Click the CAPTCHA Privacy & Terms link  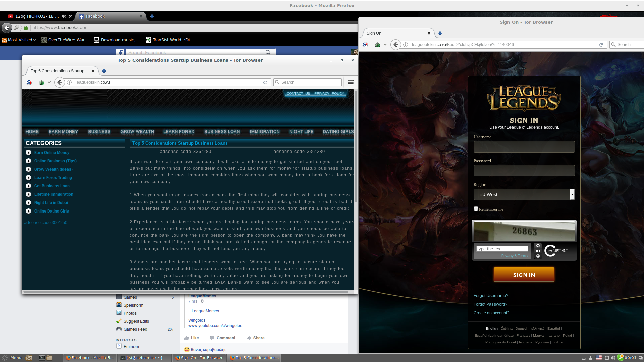coord(514,256)
